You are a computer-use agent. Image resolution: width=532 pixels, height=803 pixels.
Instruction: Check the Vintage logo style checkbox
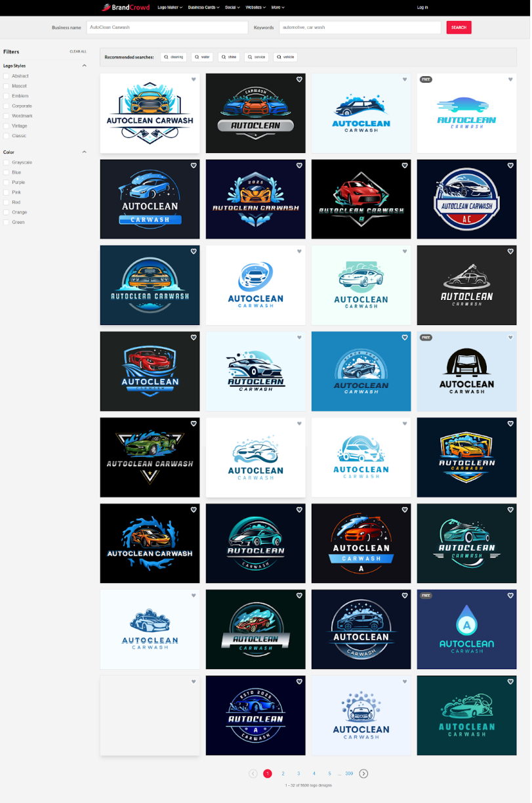pyautogui.click(x=7, y=125)
